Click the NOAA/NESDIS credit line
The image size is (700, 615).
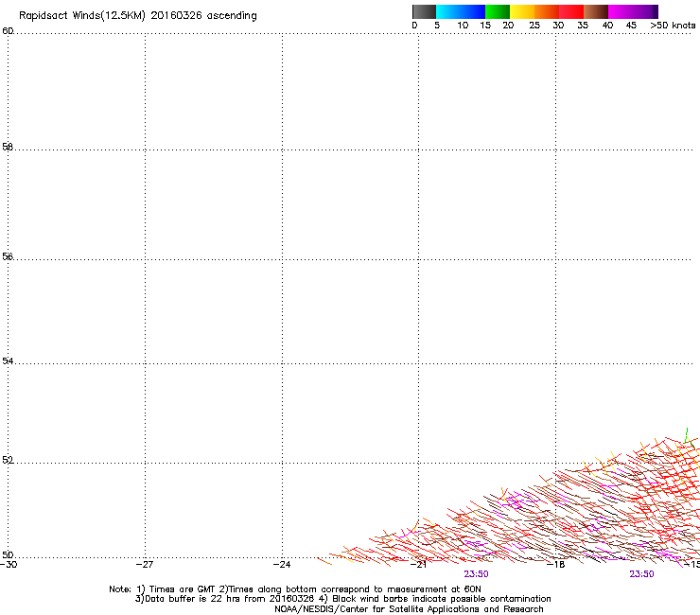pos(409,609)
